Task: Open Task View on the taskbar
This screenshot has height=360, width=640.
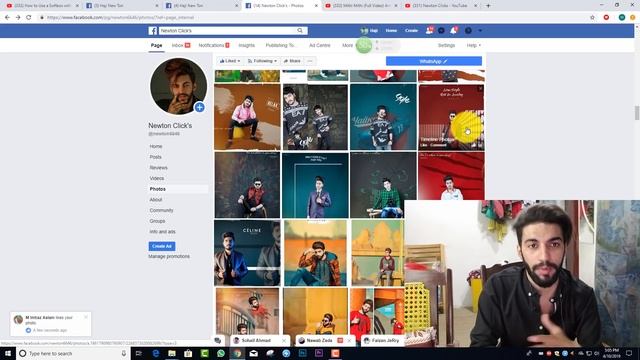Action: [139, 353]
